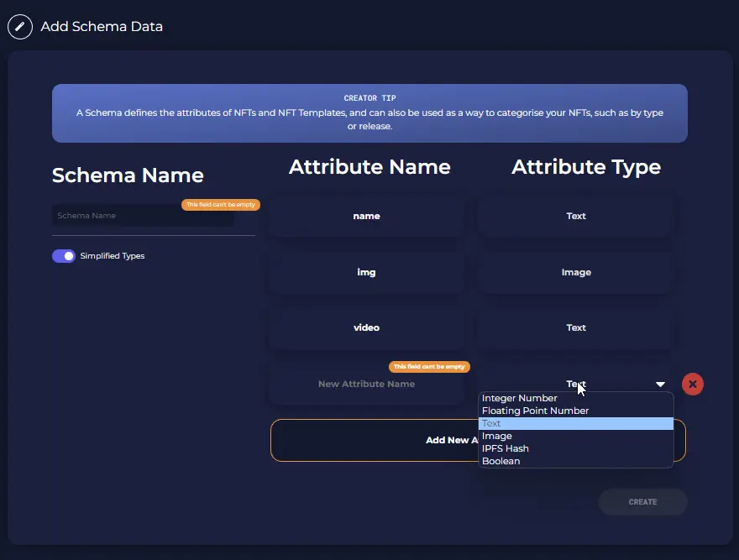Click the pencil edit icon beside Add Schema Data
Viewport: 739px width, 560px height.
pyautogui.click(x=20, y=26)
